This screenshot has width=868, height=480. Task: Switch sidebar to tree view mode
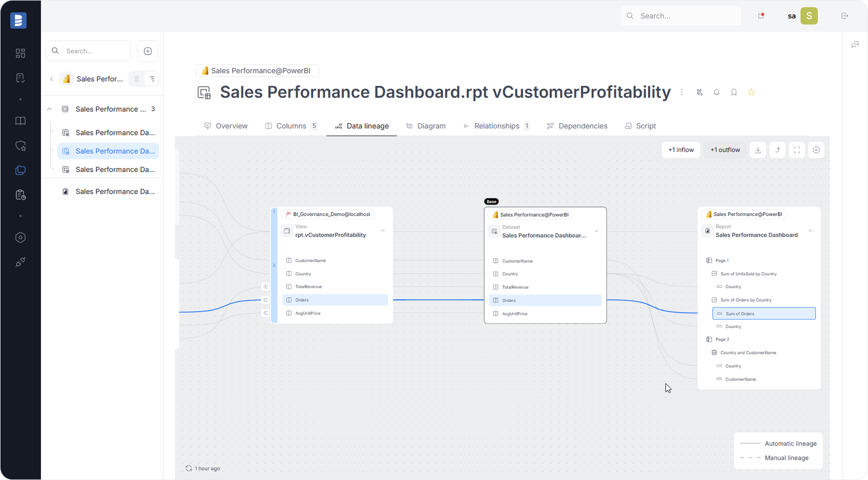click(x=152, y=79)
